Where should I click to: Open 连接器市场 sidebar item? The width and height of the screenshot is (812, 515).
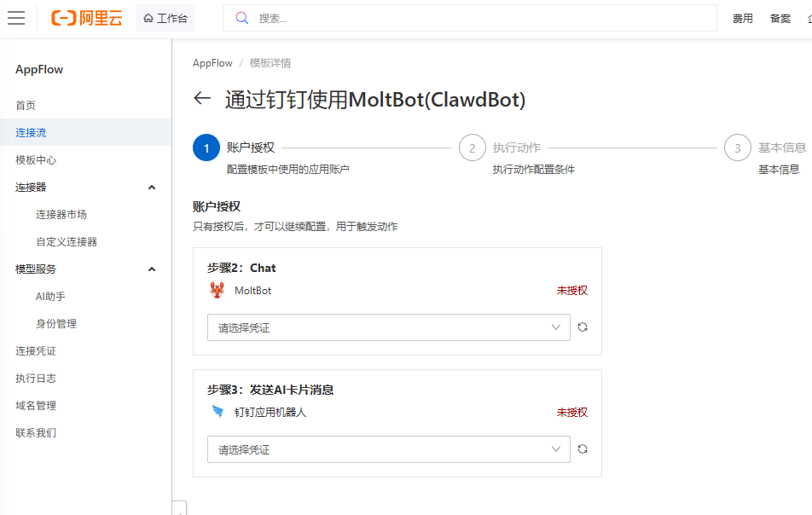pyautogui.click(x=61, y=214)
